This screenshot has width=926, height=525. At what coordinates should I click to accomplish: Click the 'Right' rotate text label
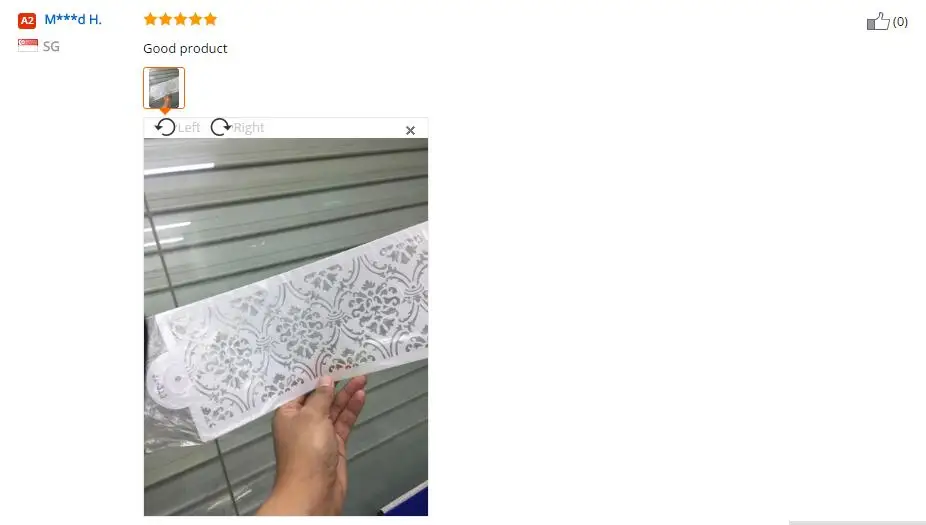pos(249,128)
